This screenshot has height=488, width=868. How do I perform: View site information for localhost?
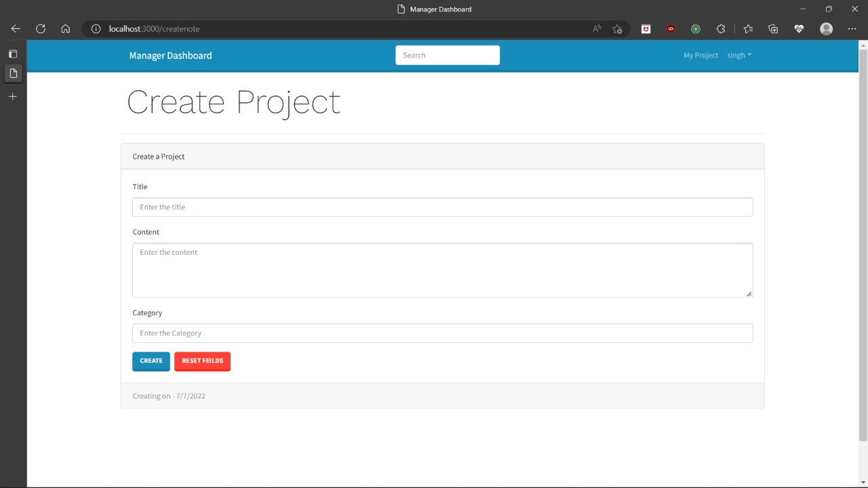tap(96, 28)
